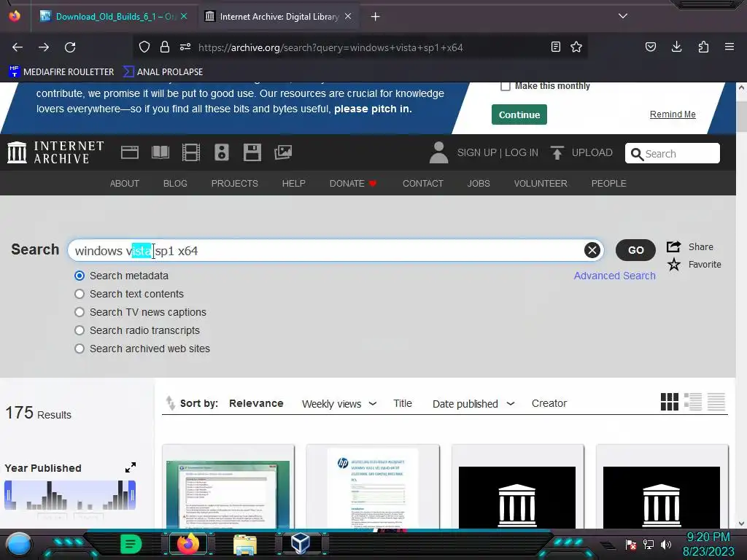Select Search archived web sites option

[80, 349]
